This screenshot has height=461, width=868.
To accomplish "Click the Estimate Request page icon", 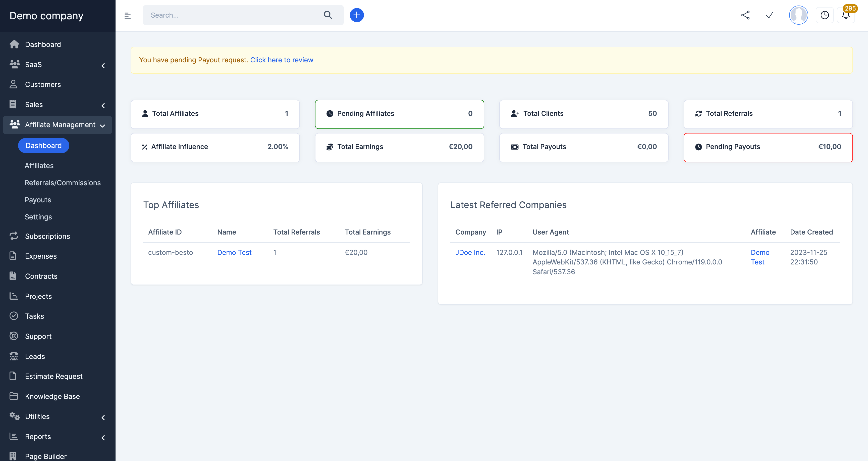I will click(x=13, y=376).
